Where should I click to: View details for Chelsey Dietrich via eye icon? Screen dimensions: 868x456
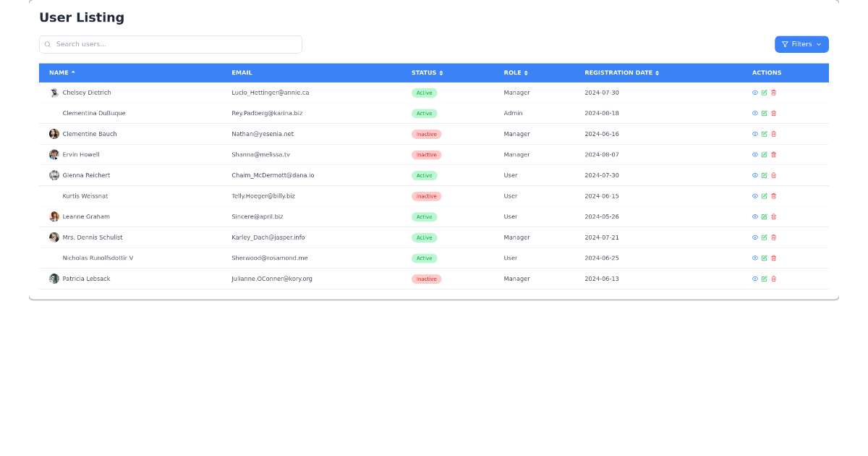[x=754, y=93]
